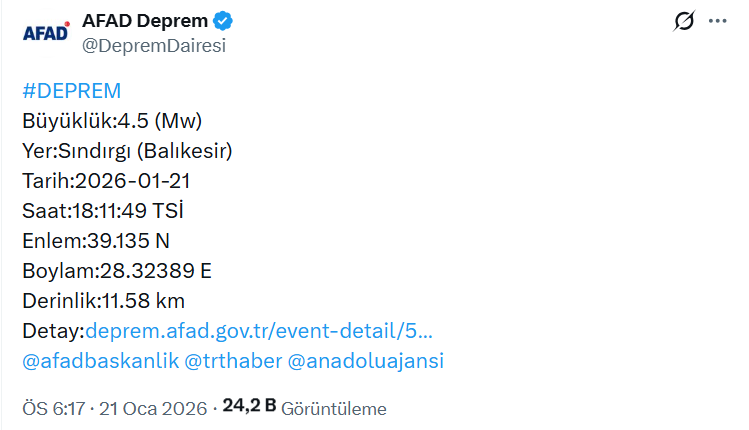Click the AFAD logo profile avatar
This screenshot has width=749, height=430.
coord(46,32)
